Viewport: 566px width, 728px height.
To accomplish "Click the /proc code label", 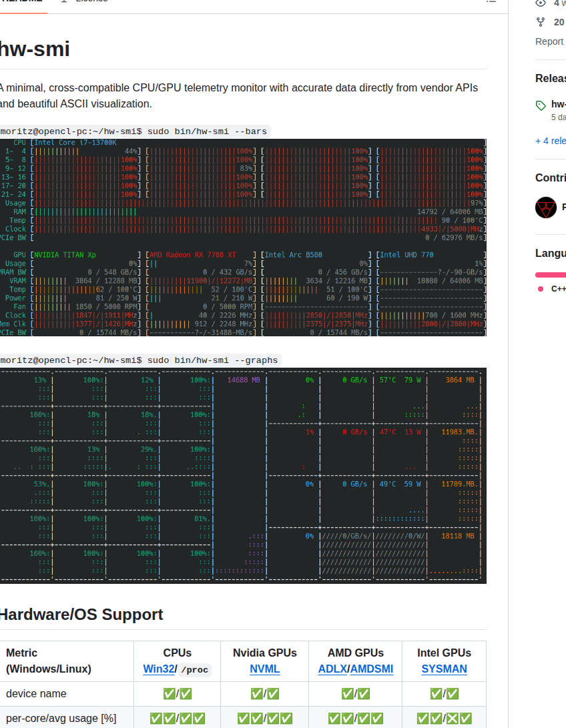I will [x=194, y=669].
